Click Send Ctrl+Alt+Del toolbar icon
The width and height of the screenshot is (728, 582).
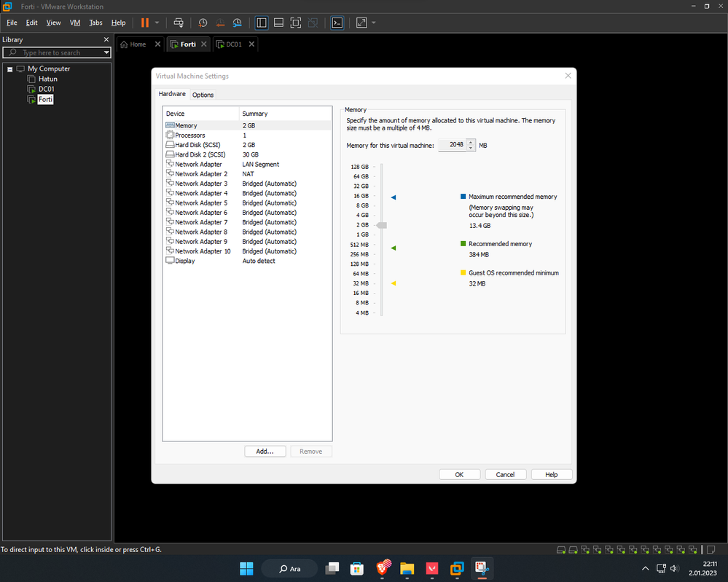179,23
